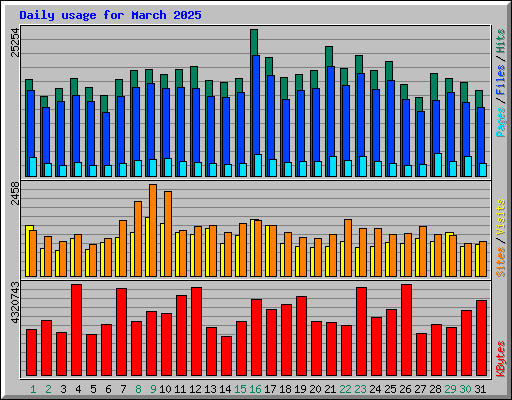This screenshot has height=400, width=512.
Task: Click day 5 on the date axis
Action: click(93, 389)
